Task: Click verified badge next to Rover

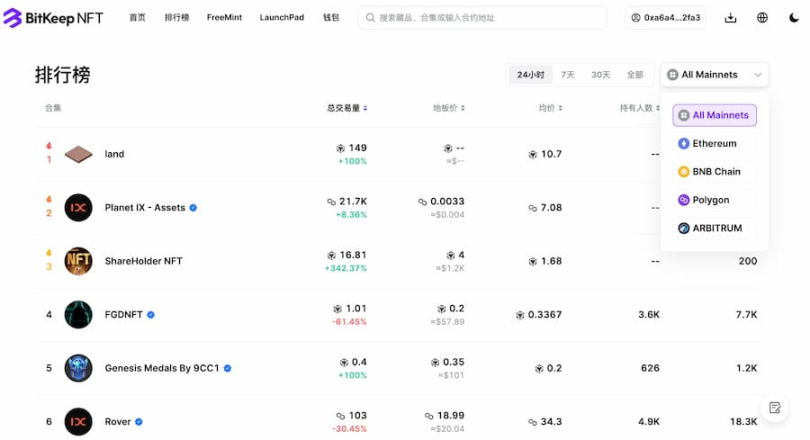Action: coord(138,421)
